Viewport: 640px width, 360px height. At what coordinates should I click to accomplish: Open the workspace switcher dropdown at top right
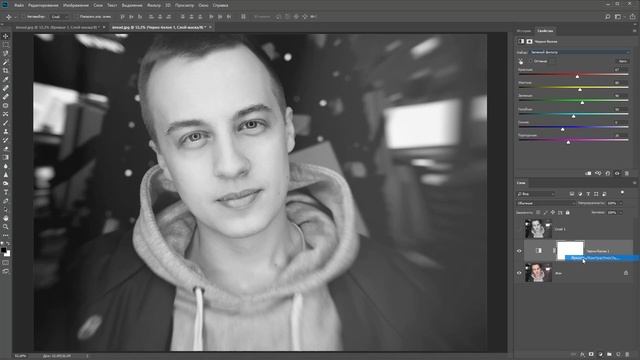620,17
